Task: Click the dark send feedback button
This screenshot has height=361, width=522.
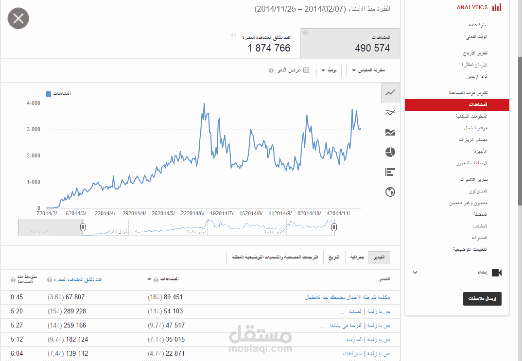Action: tap(482, 298)
